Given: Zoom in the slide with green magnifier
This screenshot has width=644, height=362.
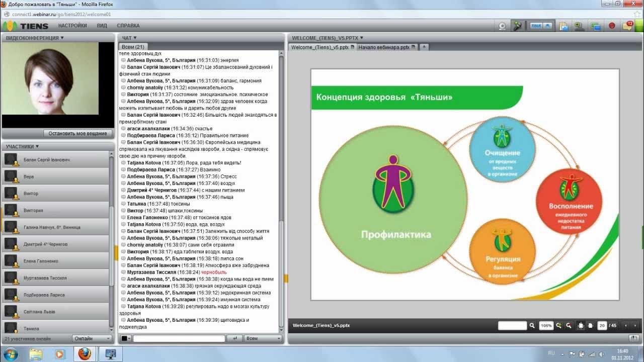Looking at the screenshot, I should point(559,325).
